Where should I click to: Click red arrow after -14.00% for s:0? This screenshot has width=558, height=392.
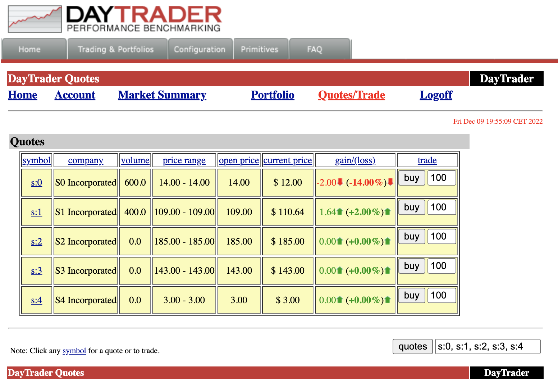(390, 182)
